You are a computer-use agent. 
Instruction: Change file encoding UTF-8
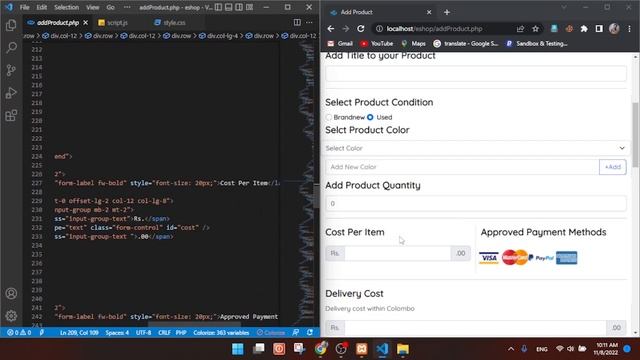[x=143, y=333]
